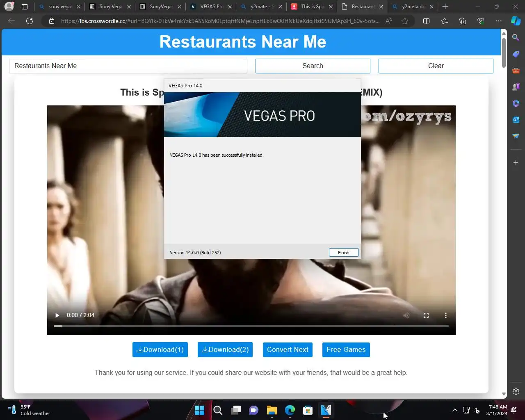Open tab actions menu
525x420 pixels.
tap(25, 7)
